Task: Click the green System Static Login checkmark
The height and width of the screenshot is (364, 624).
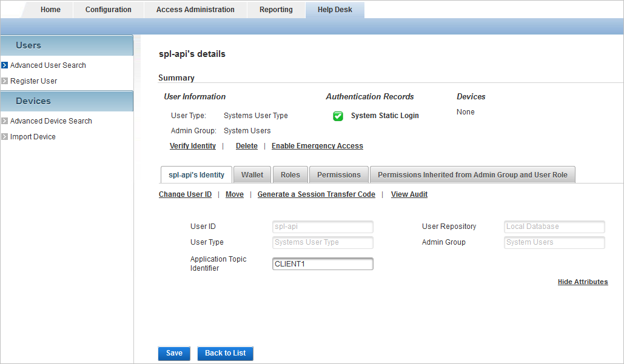Action: 338,116
